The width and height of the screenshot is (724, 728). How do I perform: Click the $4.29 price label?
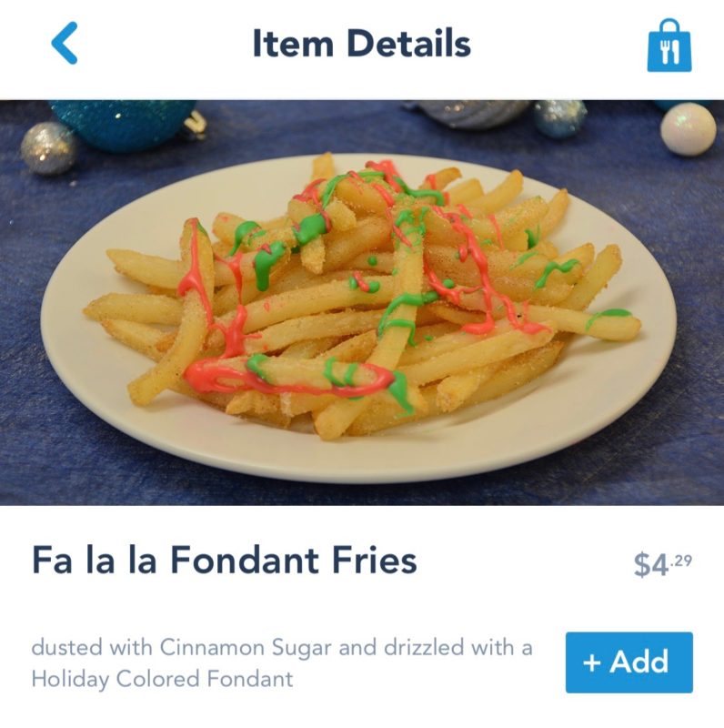coord(663,563)
